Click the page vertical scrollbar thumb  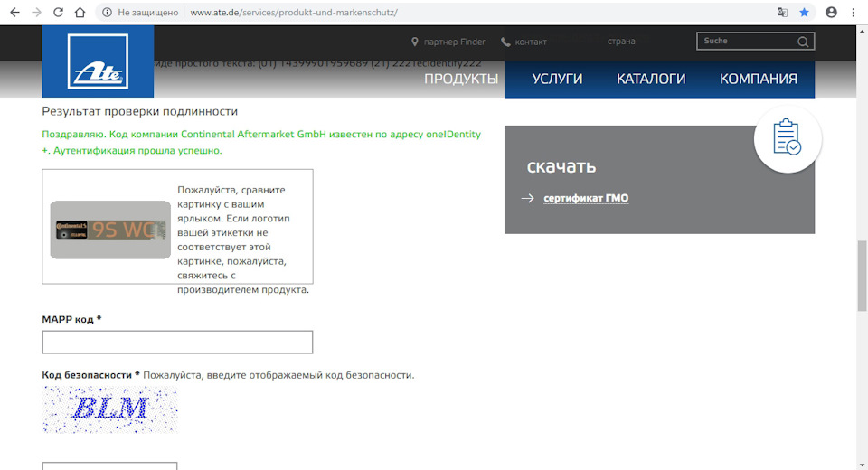(862, 275)
